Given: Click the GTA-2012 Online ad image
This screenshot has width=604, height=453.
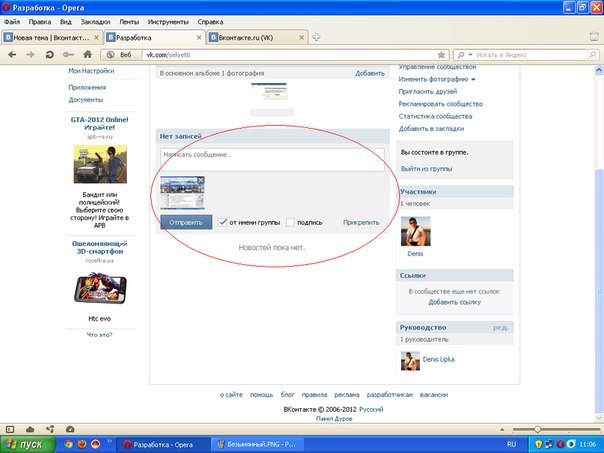Looking at the screenshot, I should pyautogui.click(x=100, y=164).
